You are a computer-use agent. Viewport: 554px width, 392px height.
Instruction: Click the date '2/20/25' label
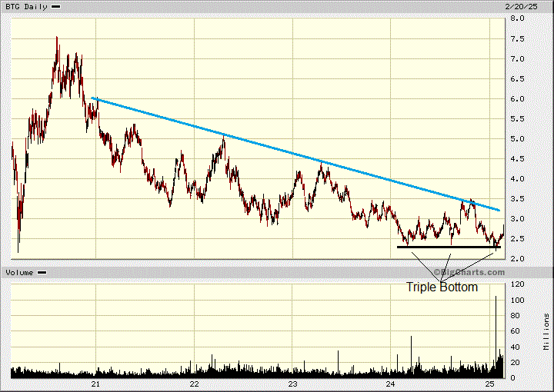[x=521, y=7]
